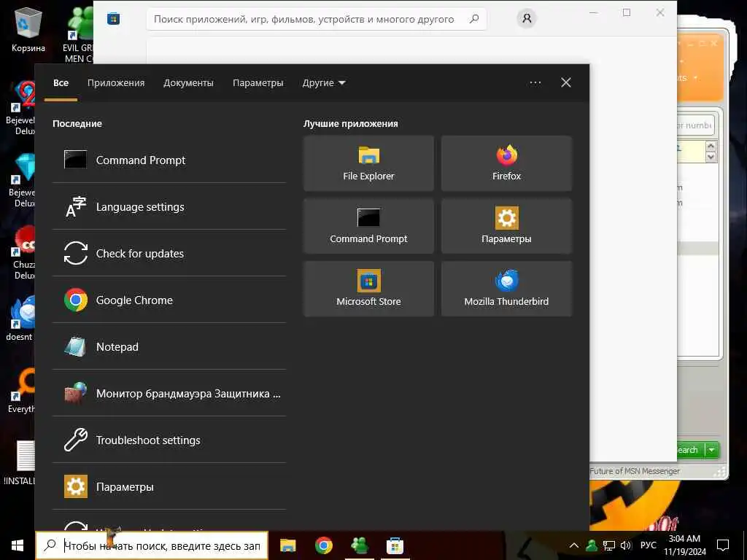This screenshot has height=560, width=747.
Task: Show hidden system tray icons
Action: pos(574,545)
